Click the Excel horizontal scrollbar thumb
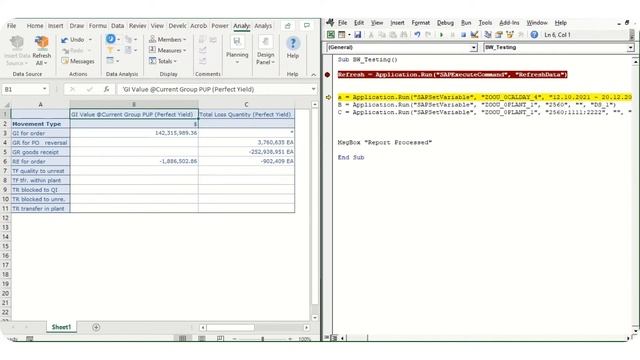This screenshot has height=360, width=640. pyautogui.click(x=231, y=327)
